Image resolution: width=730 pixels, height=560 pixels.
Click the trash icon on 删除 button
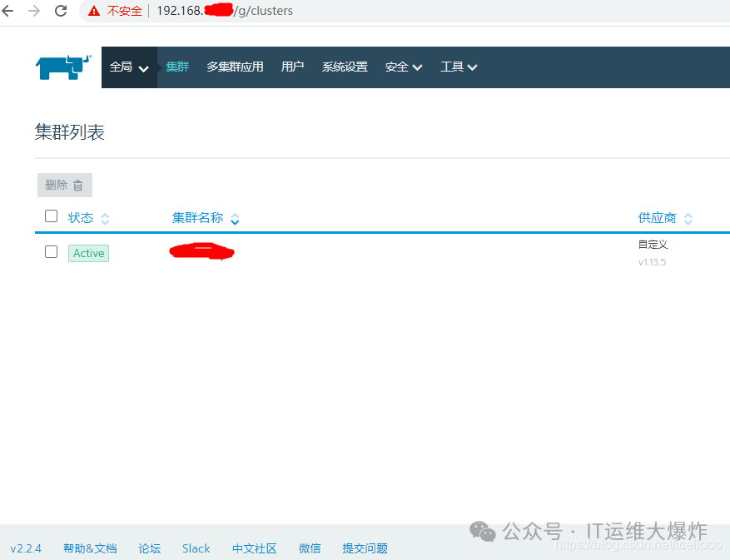coord(77,186)
